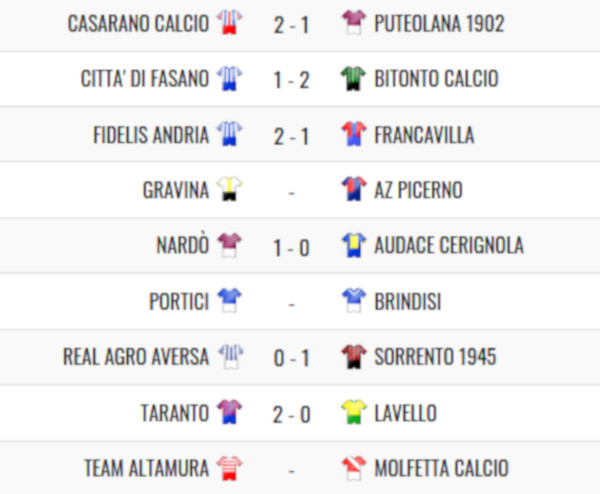Open the AZ Picerno team link

pyautogui.click(x=418, y=190)
